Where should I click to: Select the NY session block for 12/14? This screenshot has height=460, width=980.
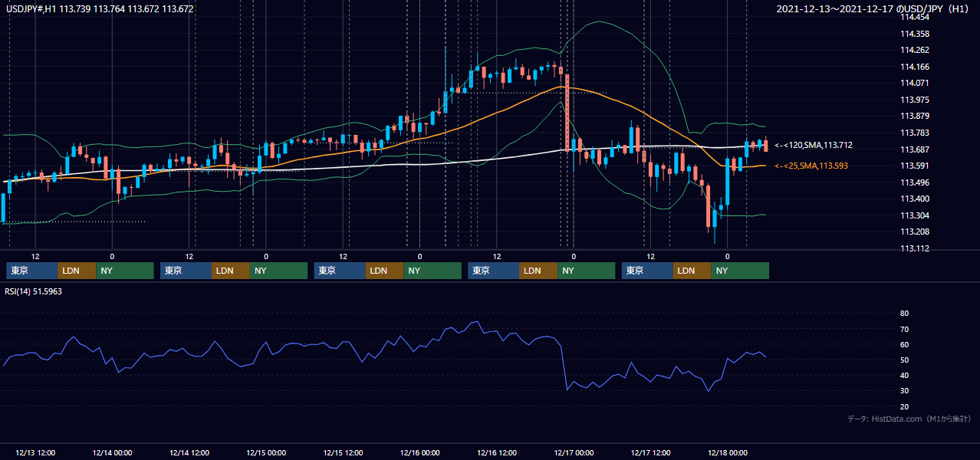point(279,271)
